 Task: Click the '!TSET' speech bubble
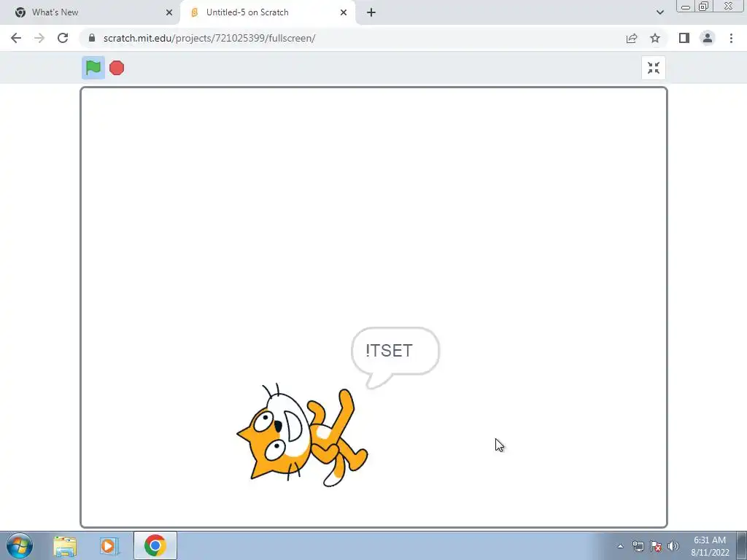(x=395, y=357)
